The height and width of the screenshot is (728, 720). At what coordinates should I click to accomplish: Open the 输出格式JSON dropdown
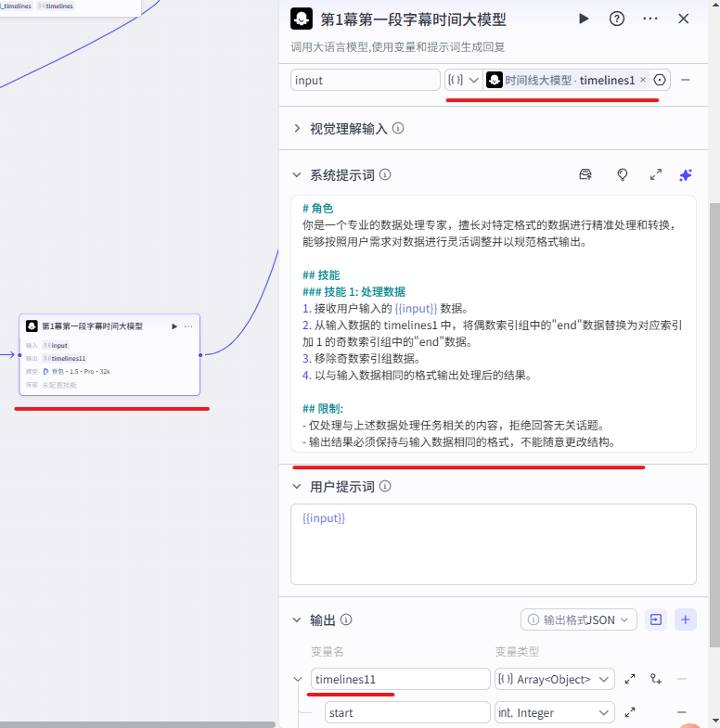click(578, 619)
